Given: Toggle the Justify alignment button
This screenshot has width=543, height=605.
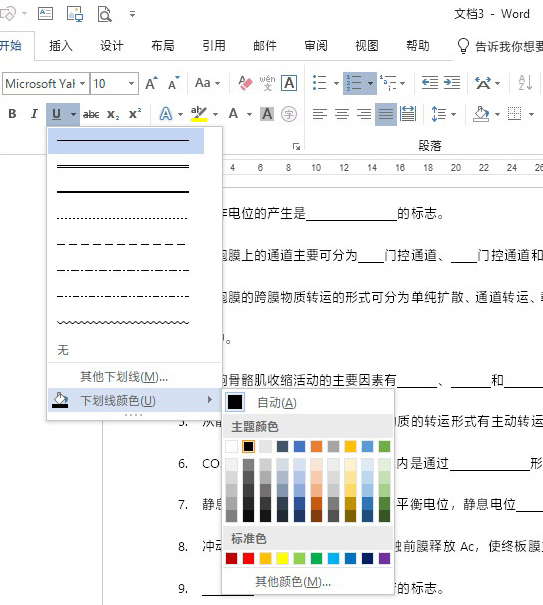Looking at the screenshot, I should click(386, 114).
